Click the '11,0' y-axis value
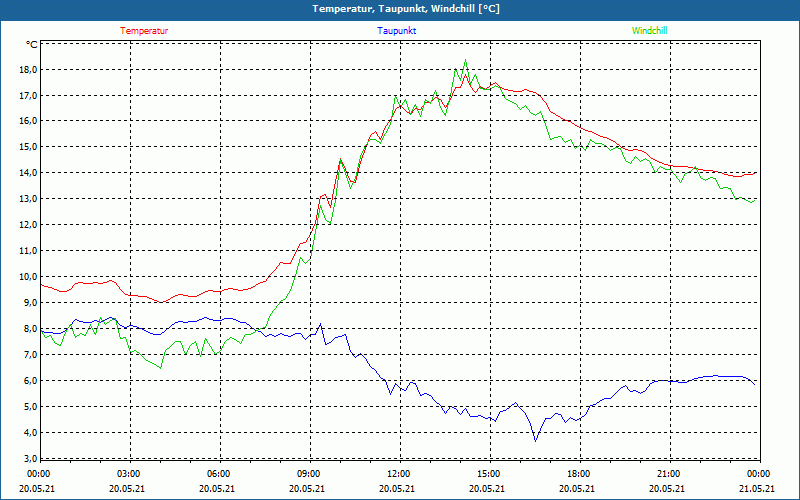Viewport: 800px width, 500px height. [x=29, y=251]
